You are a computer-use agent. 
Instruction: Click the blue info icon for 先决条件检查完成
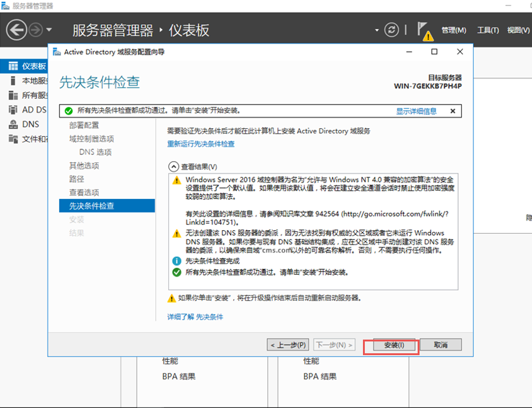[x=177, y=261]
